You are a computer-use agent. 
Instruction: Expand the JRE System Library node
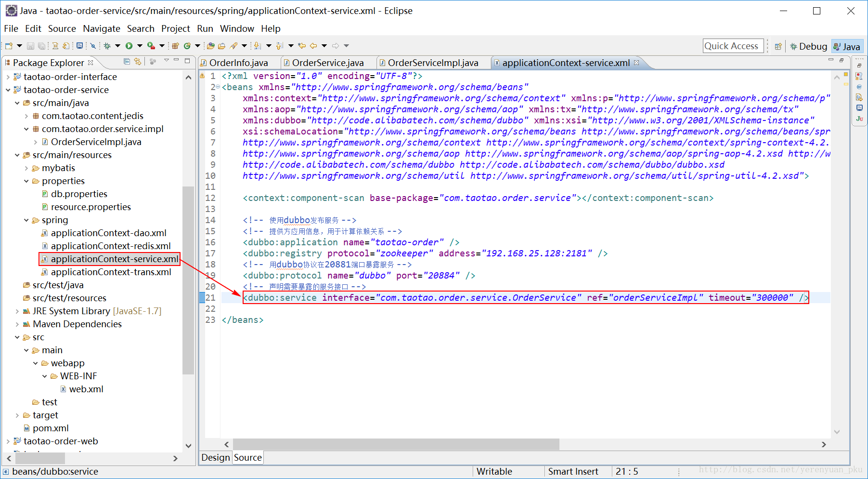click(17, 311)
